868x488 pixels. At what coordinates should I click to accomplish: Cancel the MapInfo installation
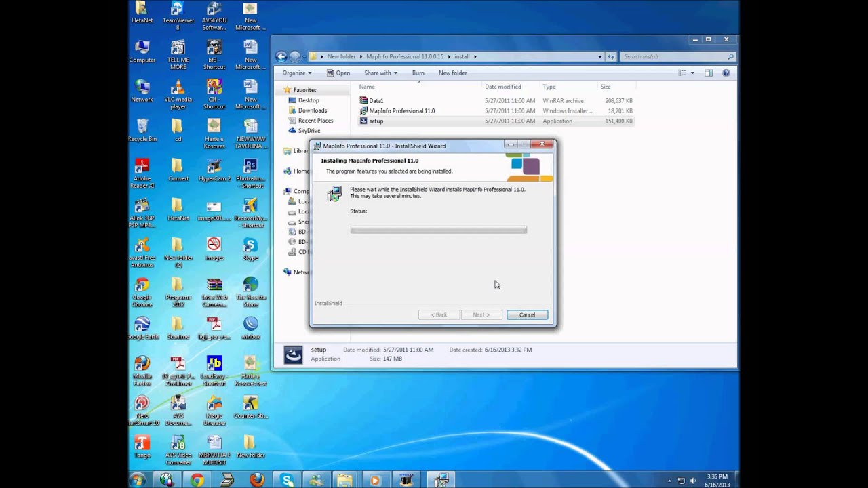(527, 314)
